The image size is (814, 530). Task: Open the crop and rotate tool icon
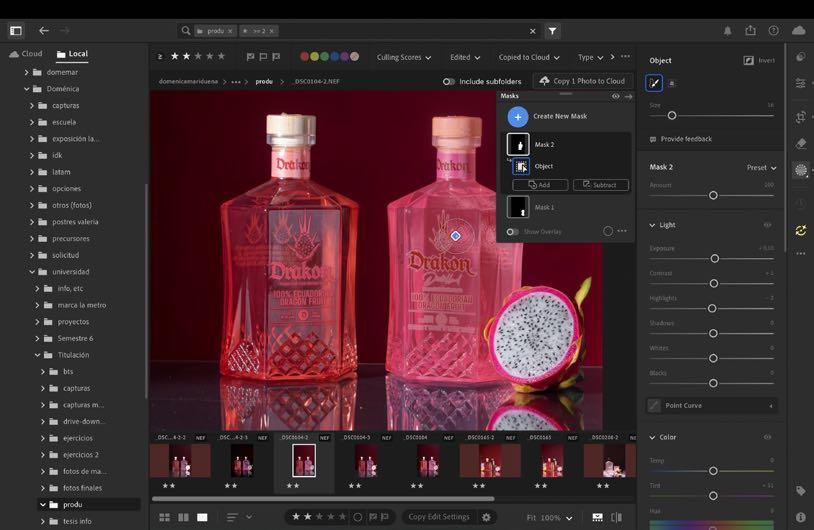tap(801, 117)
